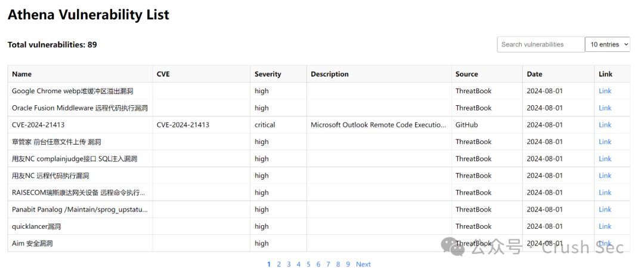Screen dimensions: 644x273
Task: Go to pagination page 9
Action: coord(348,265)
